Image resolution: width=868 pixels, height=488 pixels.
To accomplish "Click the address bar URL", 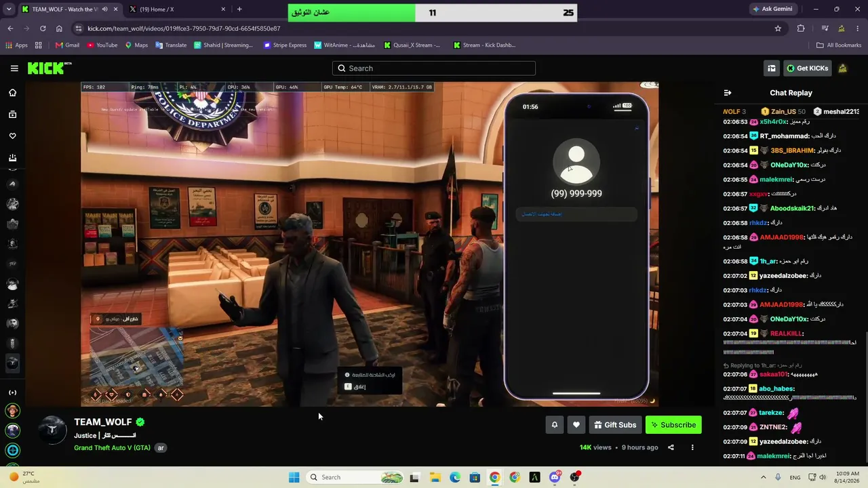I will pos(184,28).
